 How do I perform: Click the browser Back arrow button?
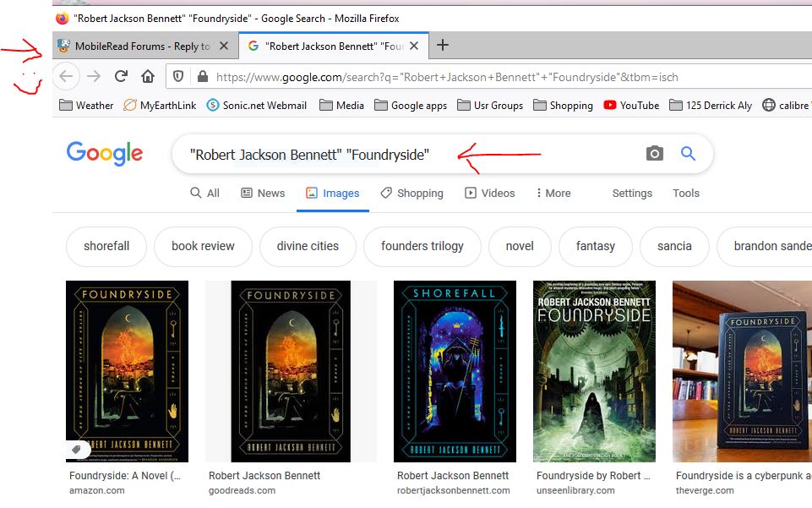pyautogui.click(x=66, y=77)
